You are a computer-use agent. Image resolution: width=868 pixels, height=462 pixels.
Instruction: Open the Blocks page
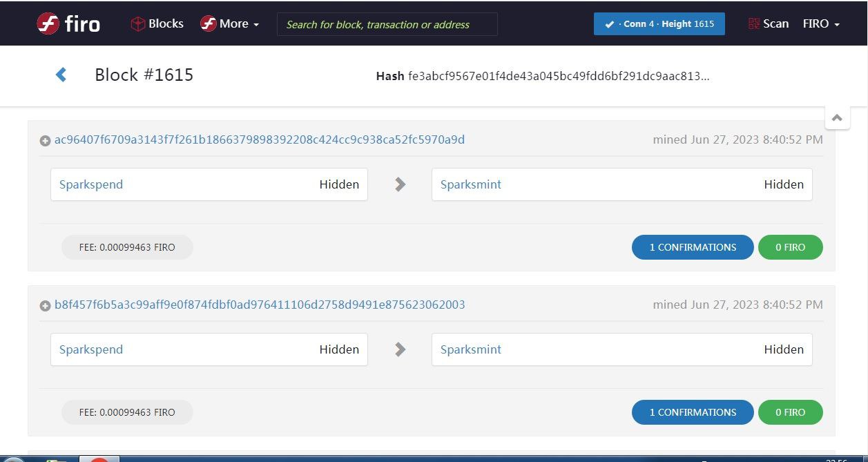[157, 23]
